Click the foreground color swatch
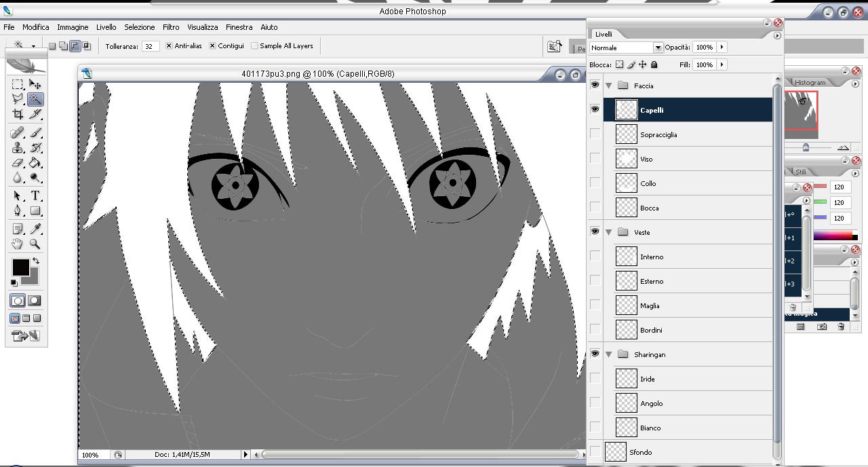Image resolution: width=868 pixels, height=467 pixels. (x=20, y=267)
